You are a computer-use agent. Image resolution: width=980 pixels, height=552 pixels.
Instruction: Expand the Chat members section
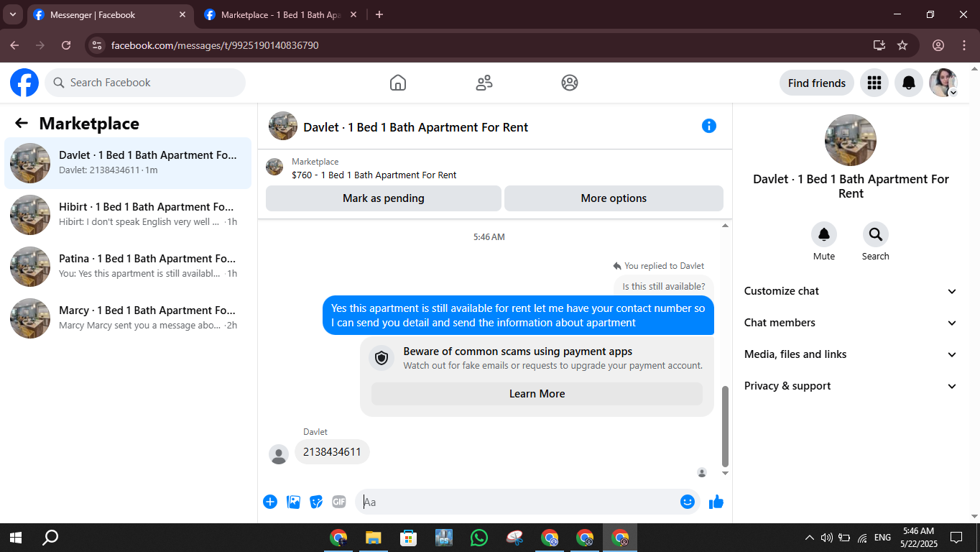coord(851,323)
